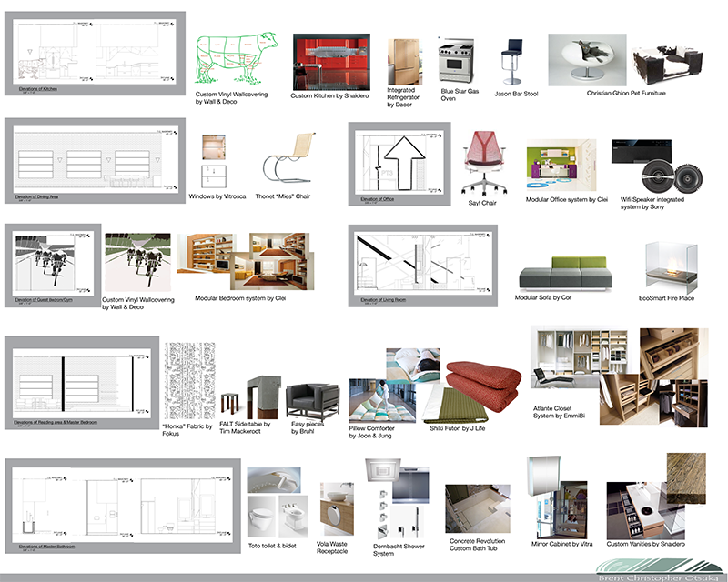Select the EcoSmart glass fireplace image
The width and height of the screenshot is (728, 582).
point(672,266)
